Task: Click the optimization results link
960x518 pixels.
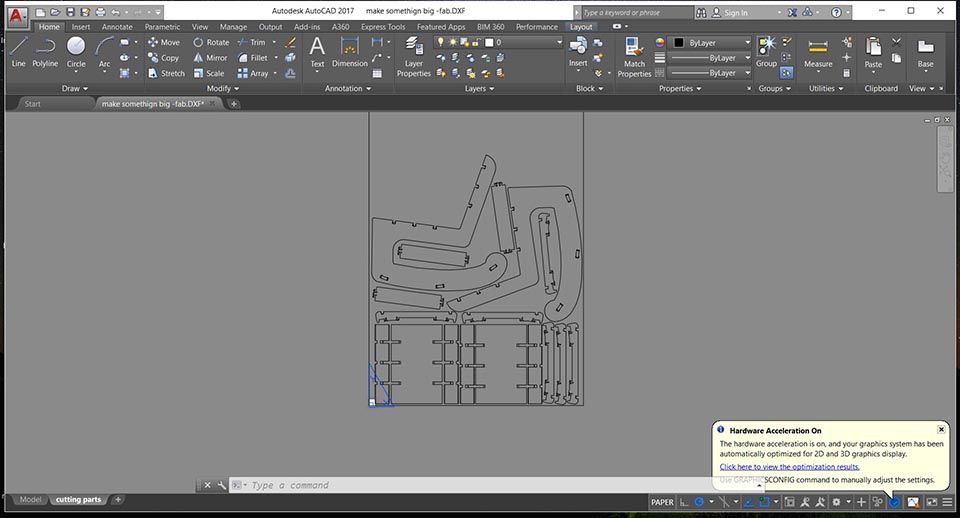Action: 789,466
